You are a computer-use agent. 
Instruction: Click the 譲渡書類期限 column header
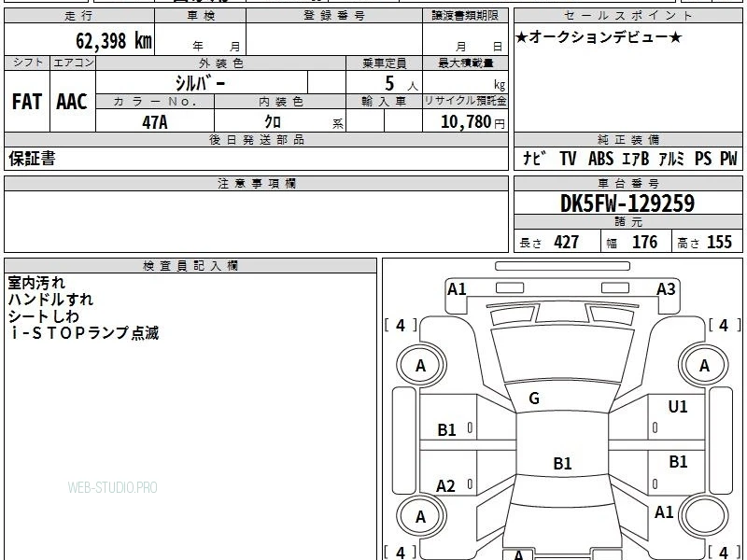pos(465,16)
